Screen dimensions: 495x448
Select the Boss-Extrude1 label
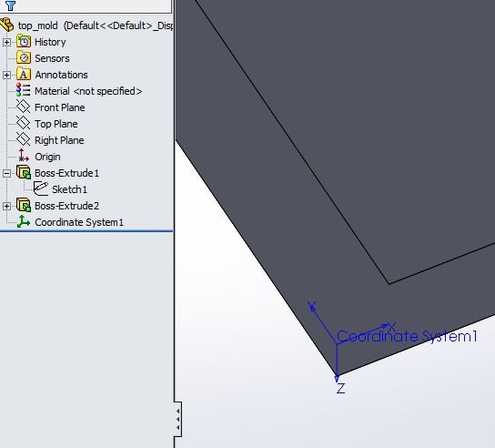coord(67,173)
